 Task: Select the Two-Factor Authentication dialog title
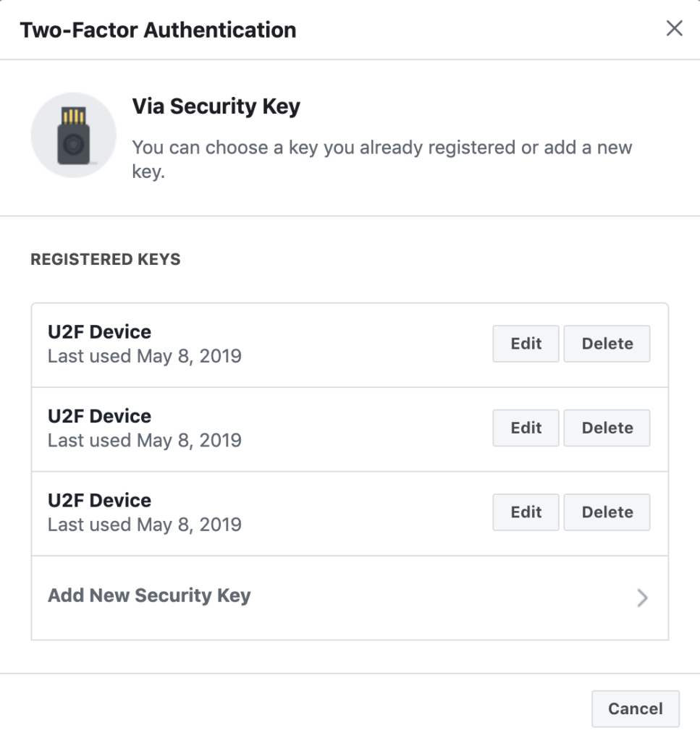pos(158,30)
